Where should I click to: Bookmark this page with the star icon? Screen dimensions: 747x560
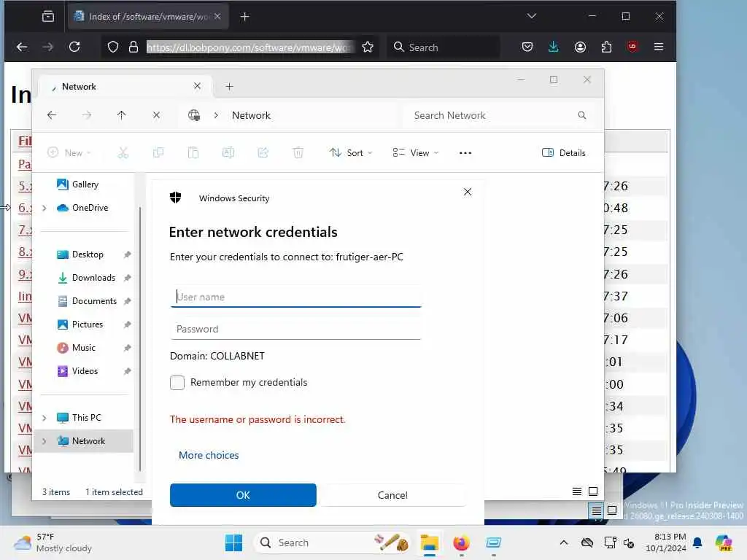click(x=368, y=47)
